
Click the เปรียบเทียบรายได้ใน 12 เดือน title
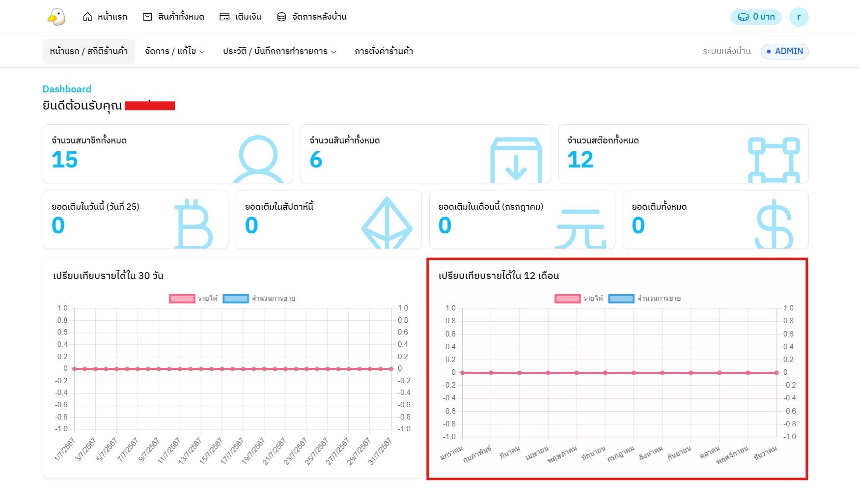tap(499, 276)
